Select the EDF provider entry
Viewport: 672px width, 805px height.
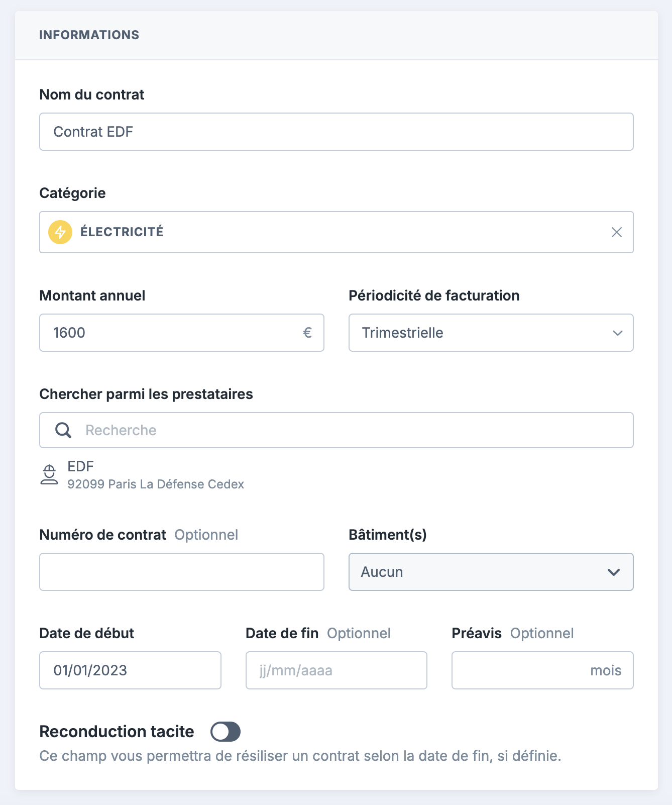142,475
